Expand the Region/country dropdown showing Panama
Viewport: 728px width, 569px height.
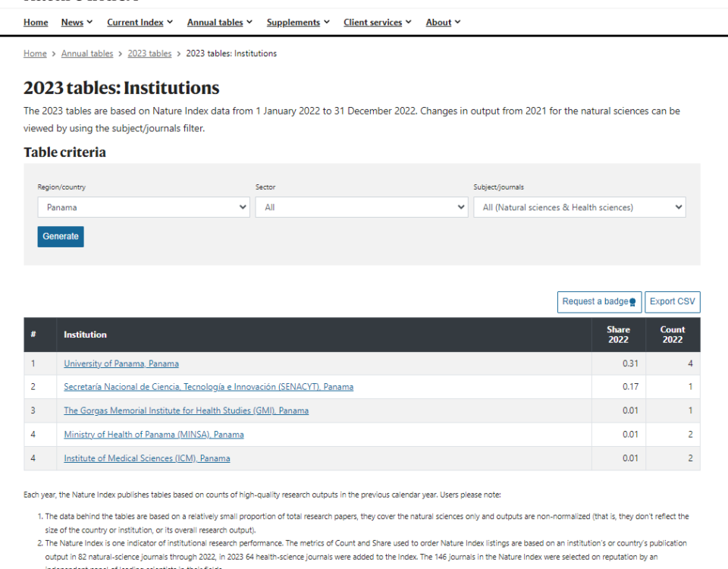143,207
